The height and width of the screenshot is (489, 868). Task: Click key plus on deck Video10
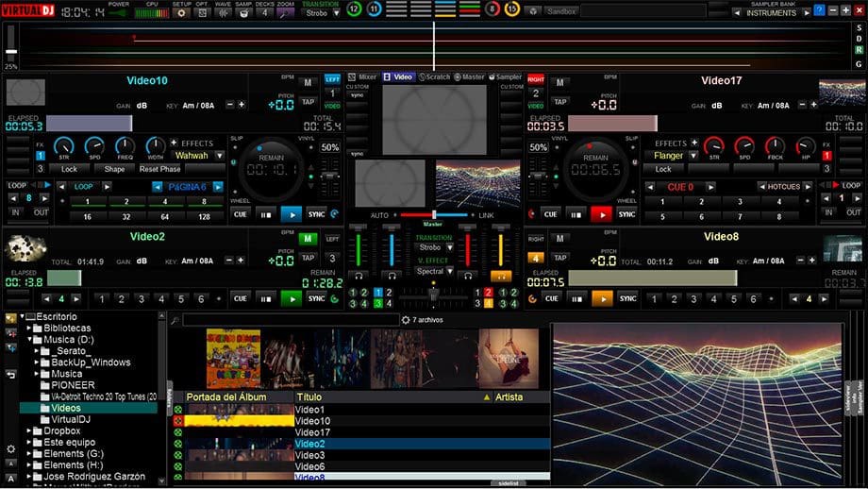(x=242, y=105)
